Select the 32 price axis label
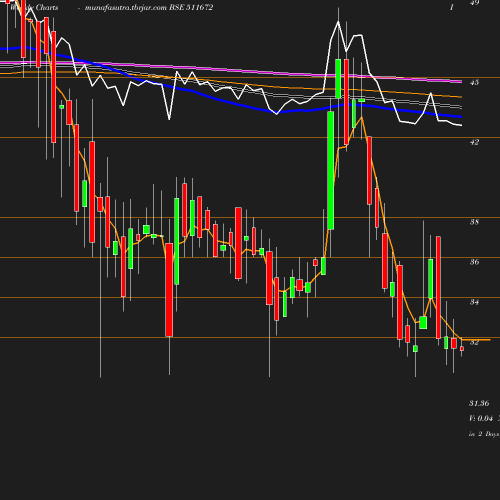Image resolution: width=500 pixels, height=500 pixels. 474,342
